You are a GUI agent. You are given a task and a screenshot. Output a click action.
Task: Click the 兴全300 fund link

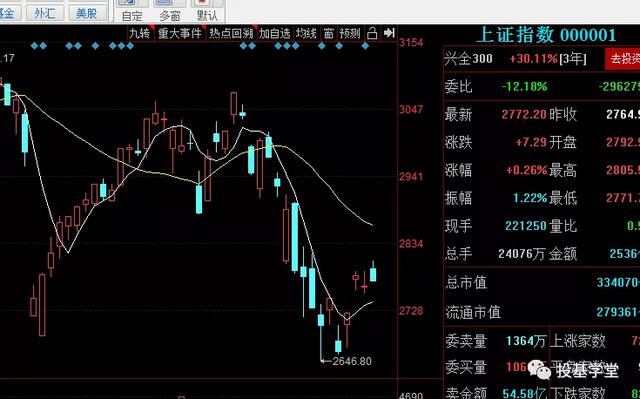(x=469, y=59)
